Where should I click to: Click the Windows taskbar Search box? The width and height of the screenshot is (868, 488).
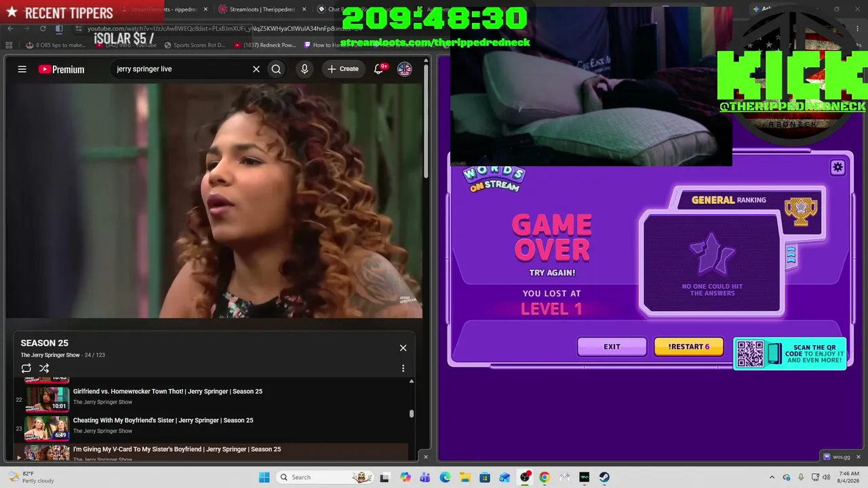coord(325,477)
